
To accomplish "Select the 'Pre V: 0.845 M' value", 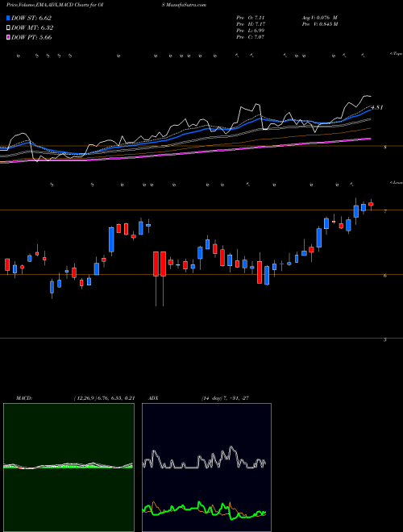I will pos(319,24).
